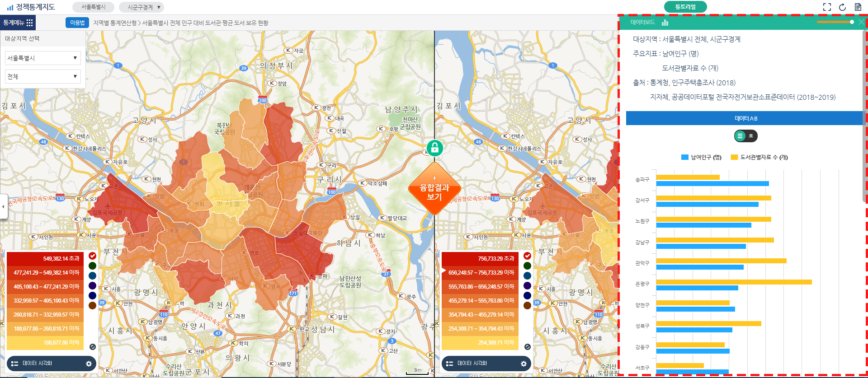Toggle 도서관별자료 수 legend series
This screenshot has width=868, height=378.
[759, 157]
